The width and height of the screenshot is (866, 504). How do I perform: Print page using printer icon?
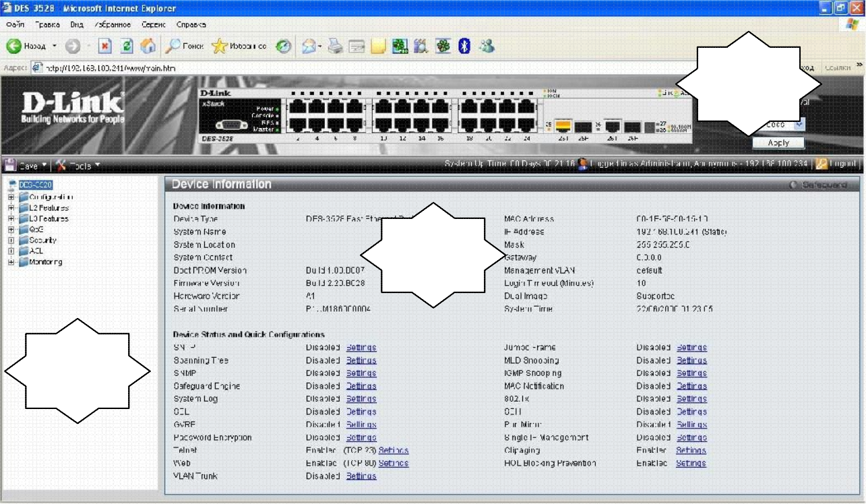tap(336, 46)
